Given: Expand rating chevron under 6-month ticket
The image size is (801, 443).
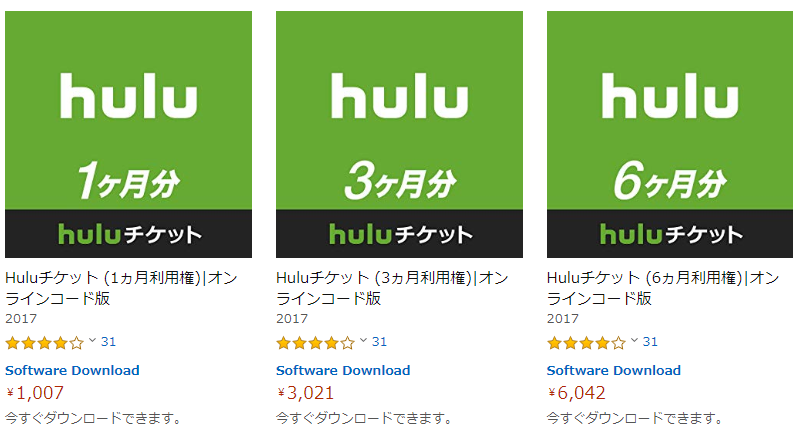Looking at the screenshot, I should point(634,340).
